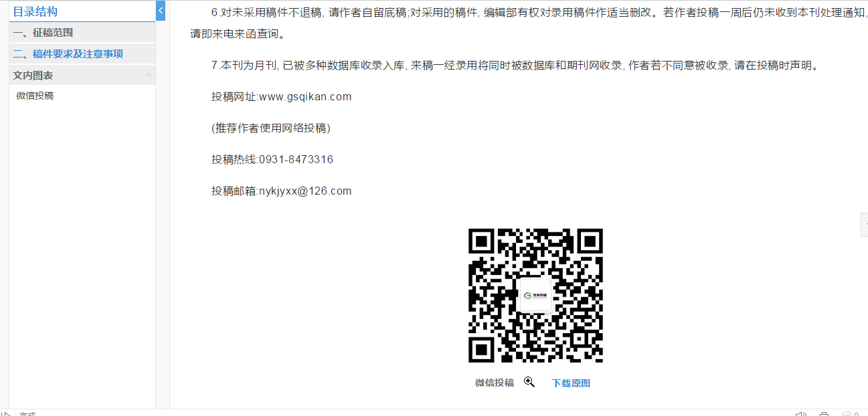
Task: Collapse the sidebar with the blue arrow tab
Action: pos(160,11)
